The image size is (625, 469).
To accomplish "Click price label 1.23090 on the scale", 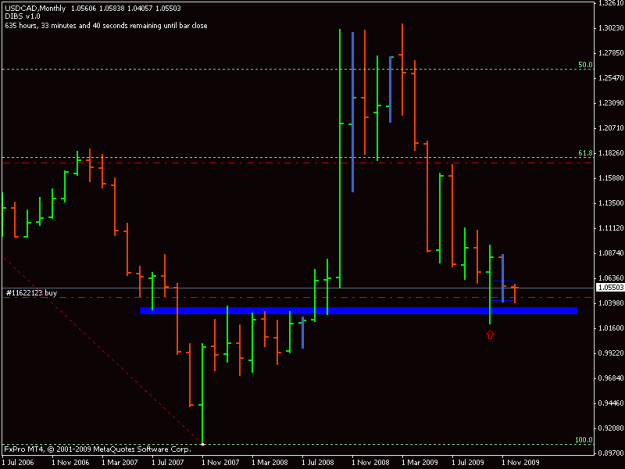I will (x=610, y=103).
